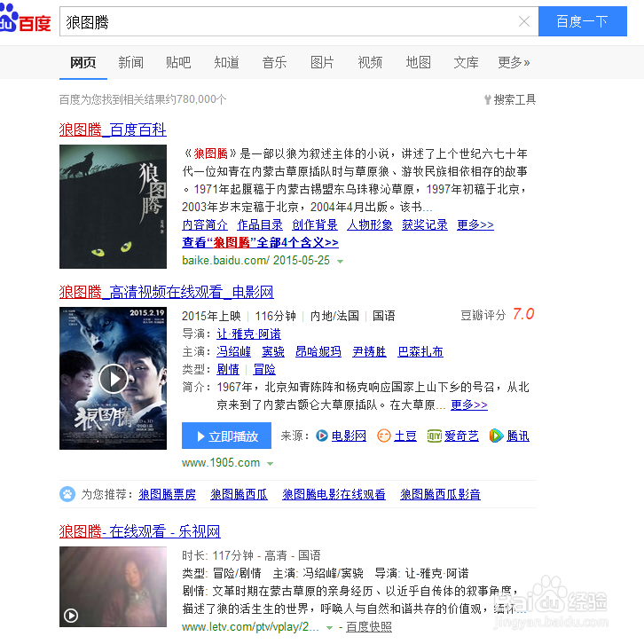Click 更多>> after 获奖记录
Image resolution: width=644 pixels, height=644 pixels.
click(x=475, y=224)
